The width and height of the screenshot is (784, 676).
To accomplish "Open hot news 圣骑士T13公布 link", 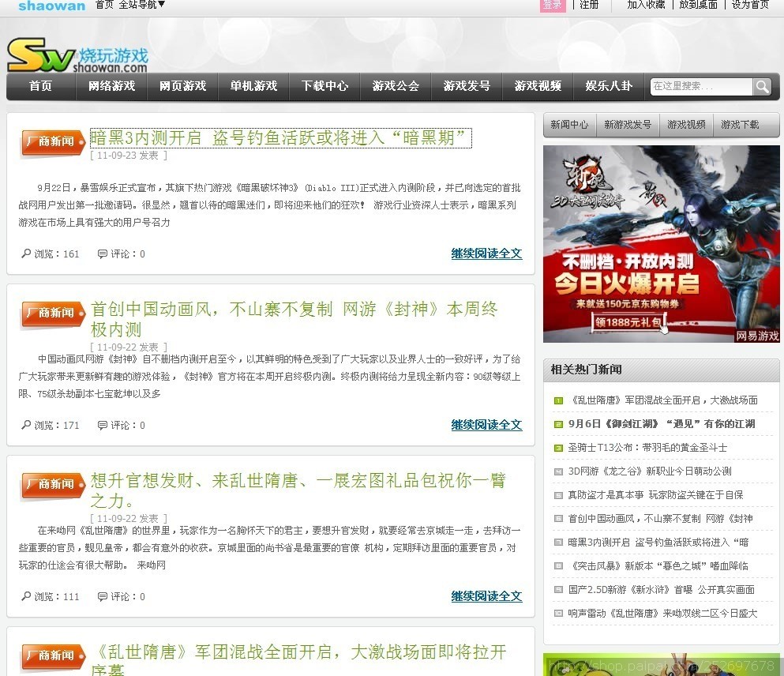I will (647, 448).
